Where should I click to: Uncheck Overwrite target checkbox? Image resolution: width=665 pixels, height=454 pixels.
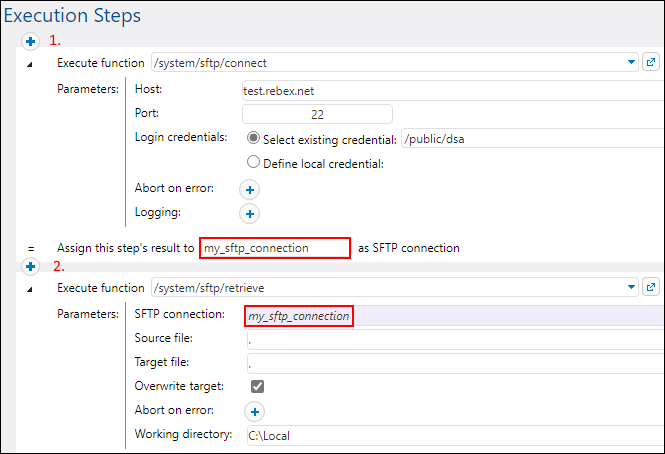pyautogui.click(x=257, y=386)
